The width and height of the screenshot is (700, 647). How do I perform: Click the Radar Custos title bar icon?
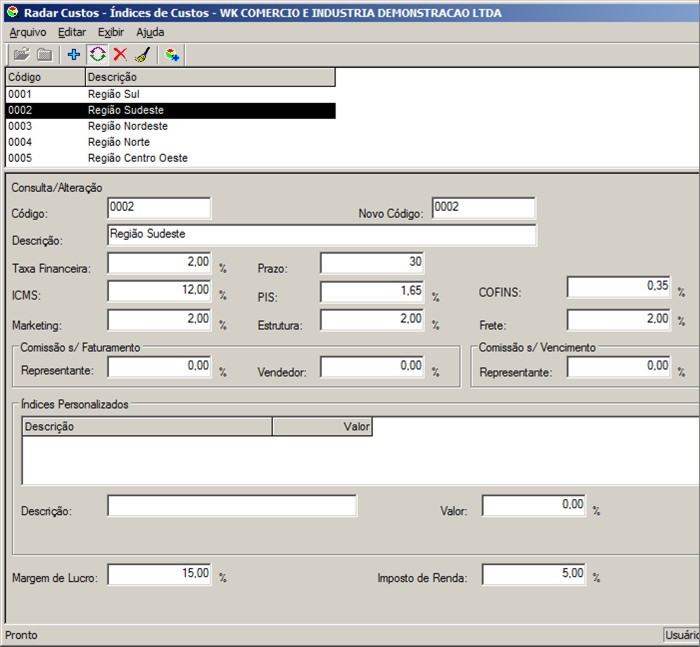pyautogui.click(x=12, y=13)
